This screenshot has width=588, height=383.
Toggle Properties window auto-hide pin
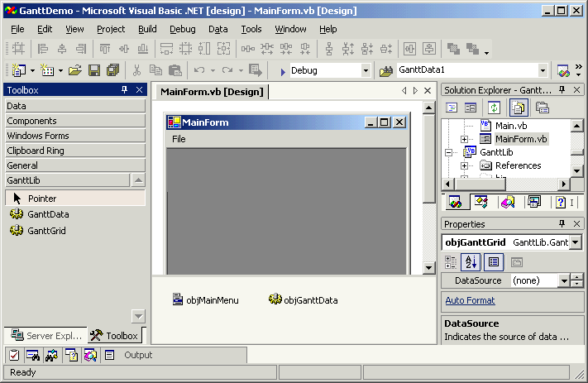click(x=562, y=224)
